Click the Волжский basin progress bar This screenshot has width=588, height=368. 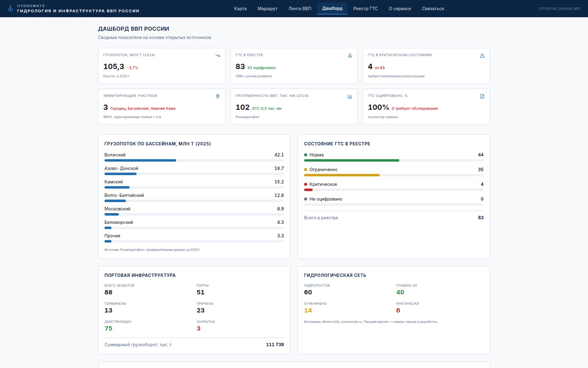pyautogui.click(x=194, y=160)
